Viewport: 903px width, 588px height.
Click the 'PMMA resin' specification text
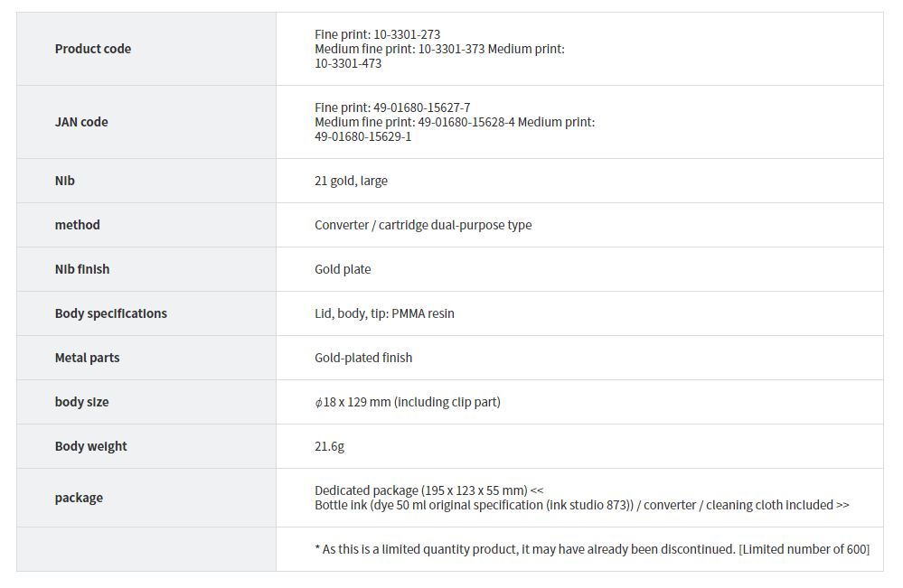pos(423,313)
